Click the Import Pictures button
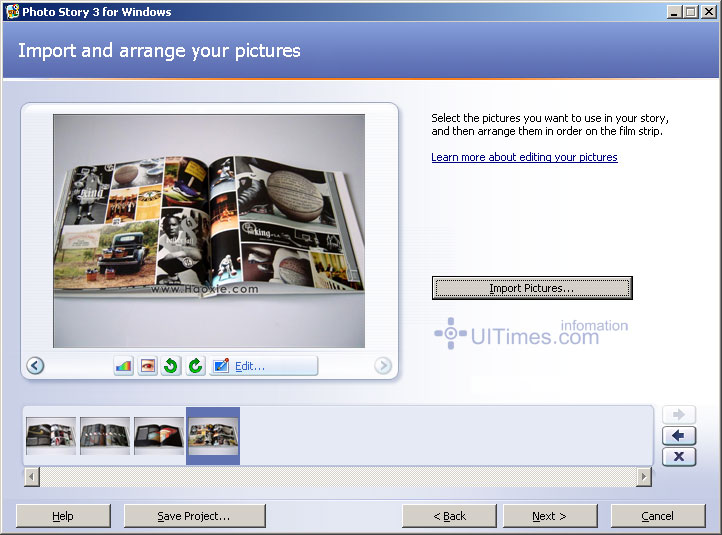The height and width of the screenshot is (535, 722). (x=532, y=288)
